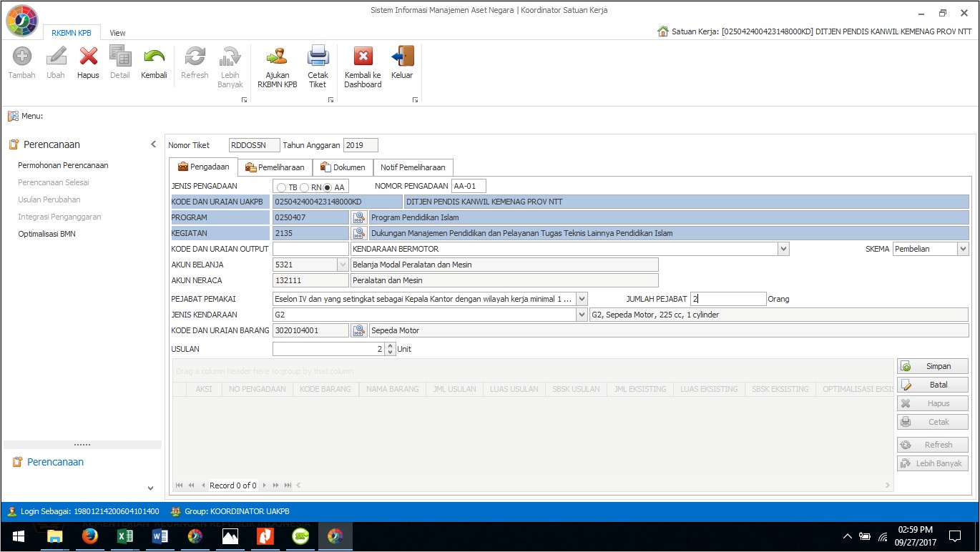Click Perencanaan Selesai in sidebar
980x552 pixels.
(x=54, y=182)
